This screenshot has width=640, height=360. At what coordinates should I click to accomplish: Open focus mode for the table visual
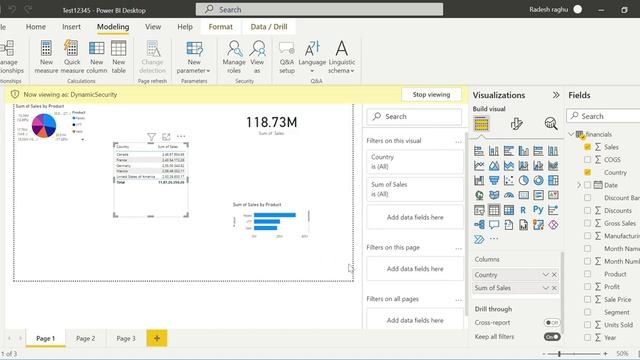point(166,137)
